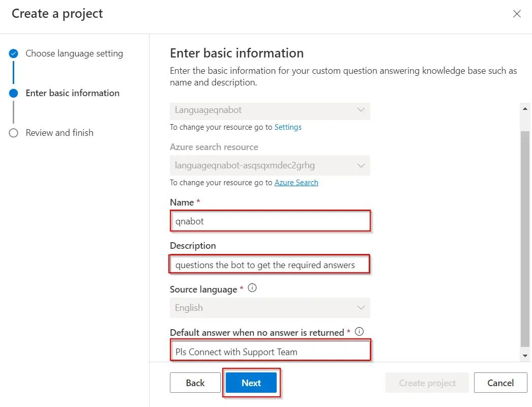Screen dimensions: 532x407
Task: Click the scroll down arrow of scrollbar
Action: pyautogui.click(x=526, y=356)
